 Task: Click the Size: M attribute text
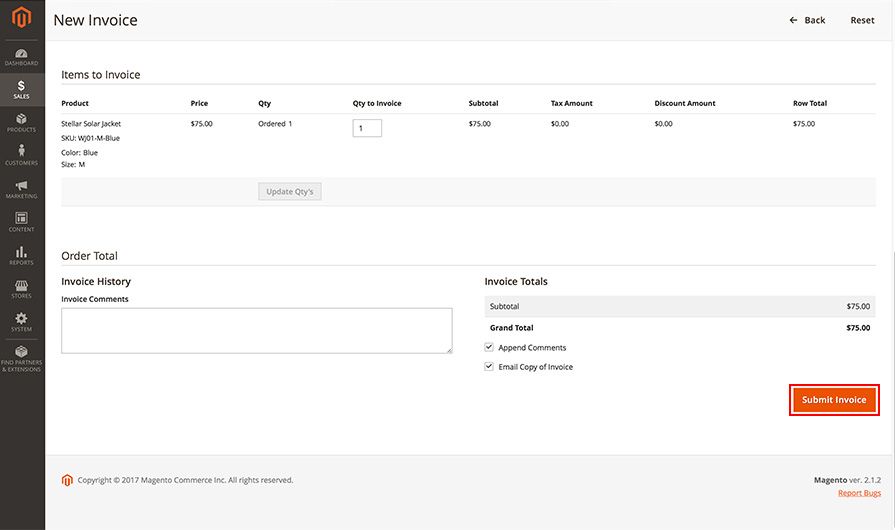tap(73, 164)
